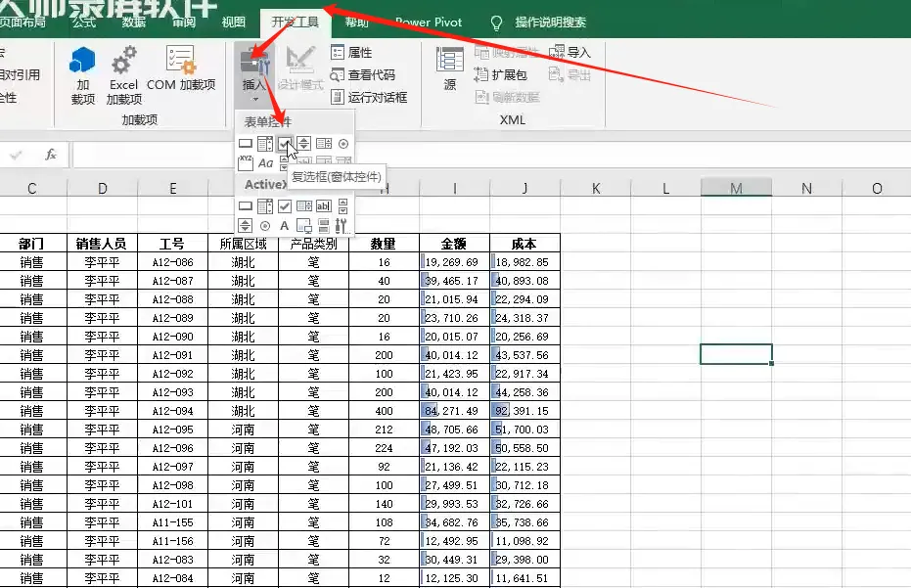
Task: Insert a form control Option Button
Action: click(343, 144)
